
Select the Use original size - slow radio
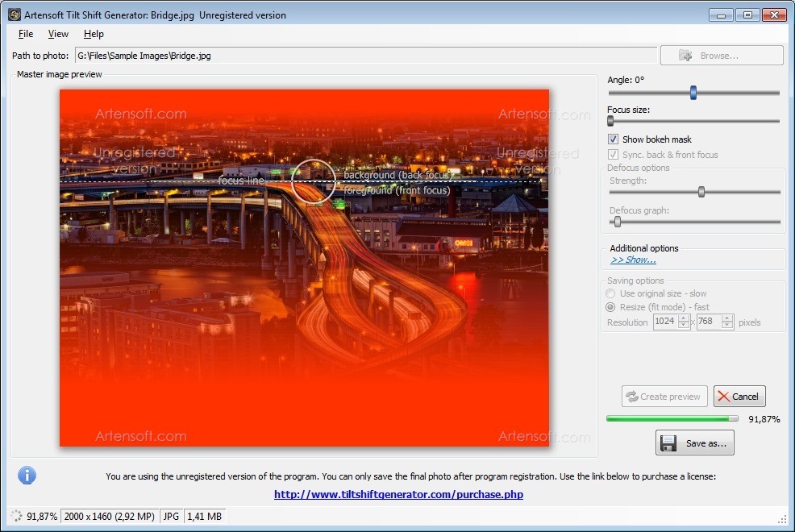pos(610,293)
